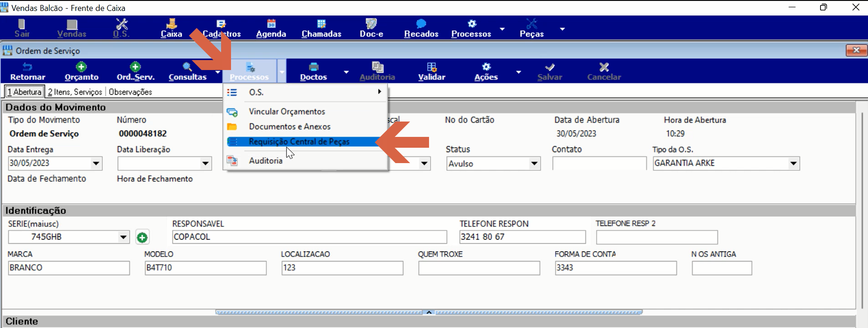Click the Contato input field
Viewport: 868px width, 328px height.
click(599, 164)
